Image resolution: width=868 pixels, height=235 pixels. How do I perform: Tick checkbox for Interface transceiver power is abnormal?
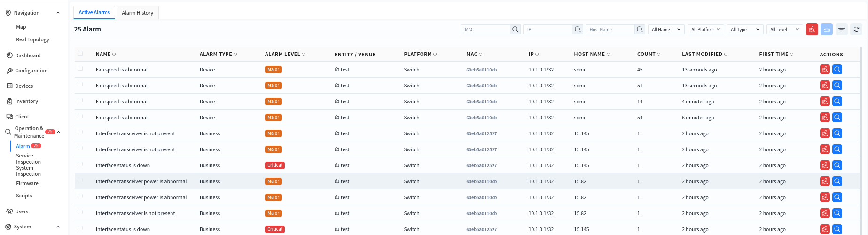point(80,180)
